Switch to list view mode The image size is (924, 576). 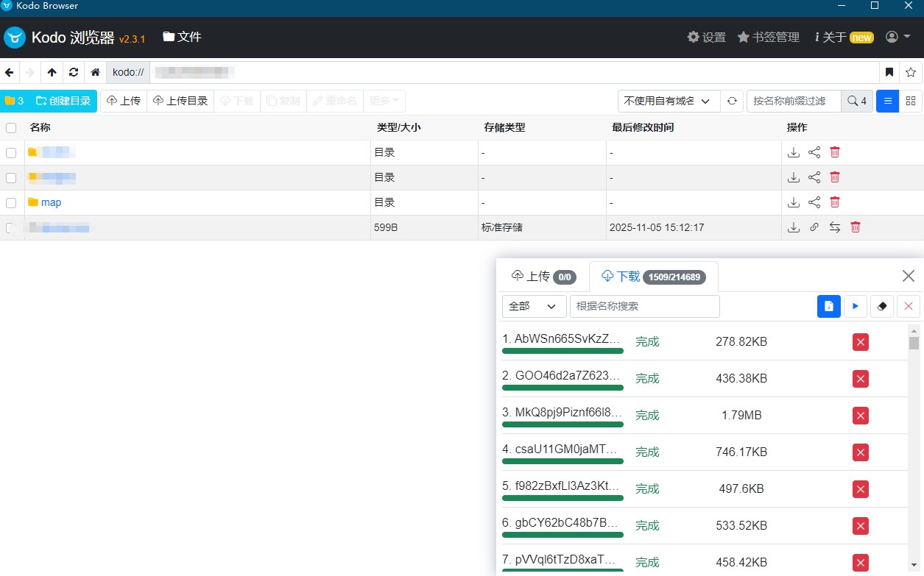click(x=887, y=101)
